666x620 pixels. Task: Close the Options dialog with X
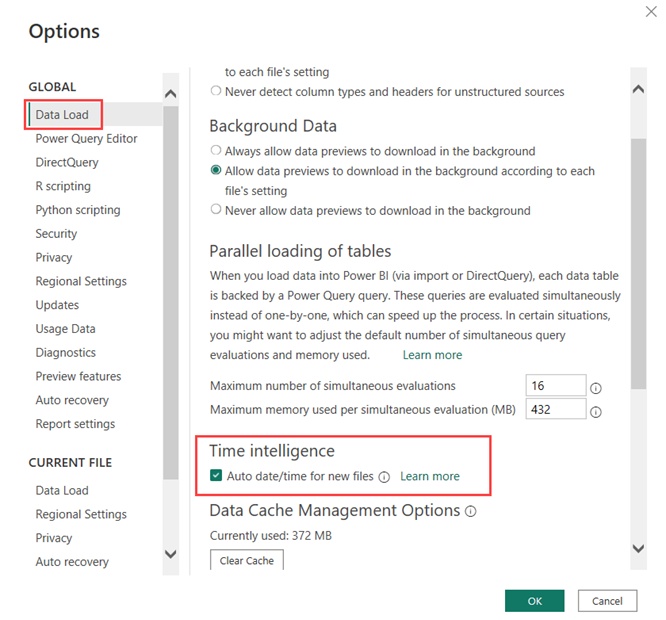coord(651,11)
